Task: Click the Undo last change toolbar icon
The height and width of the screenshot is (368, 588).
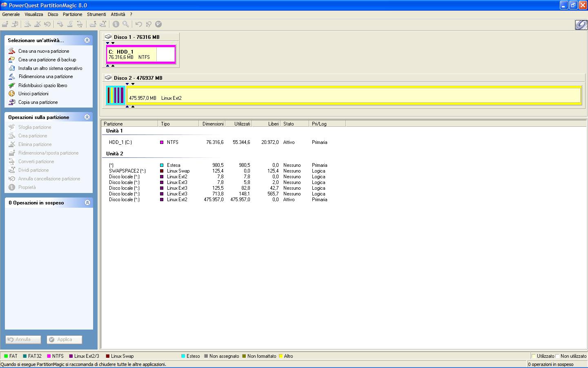Action: point(139,24)
